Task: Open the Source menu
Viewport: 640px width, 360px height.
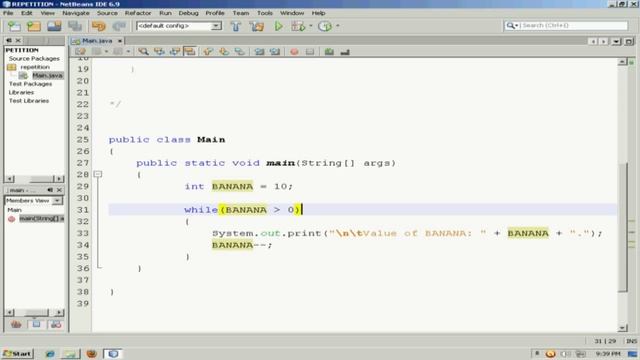Action: coord(107,13)
